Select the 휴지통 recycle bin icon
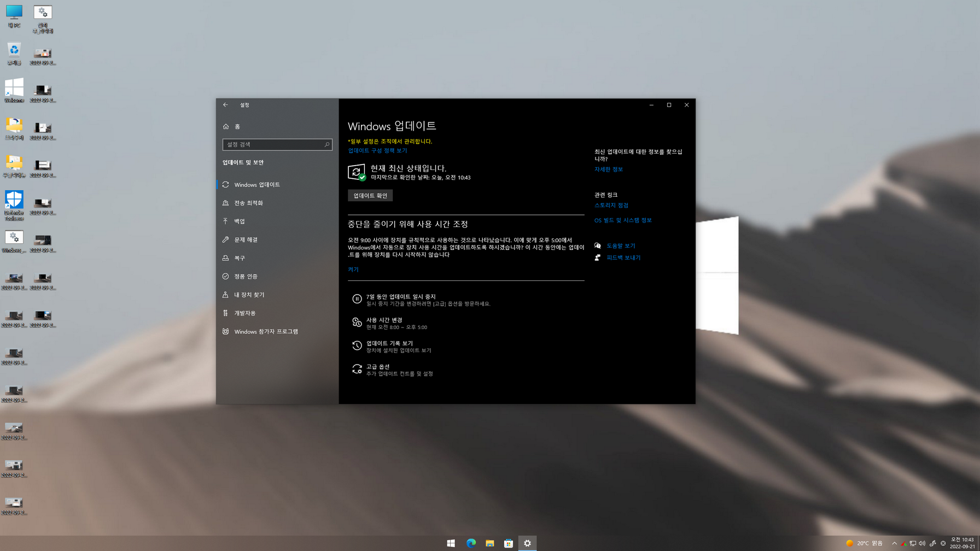This screenshot has height=551, width=980. click(x=14, y=54)
